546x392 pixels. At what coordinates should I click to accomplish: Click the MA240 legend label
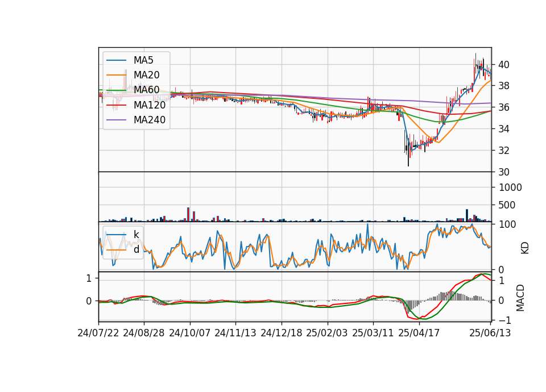(150, 120)
